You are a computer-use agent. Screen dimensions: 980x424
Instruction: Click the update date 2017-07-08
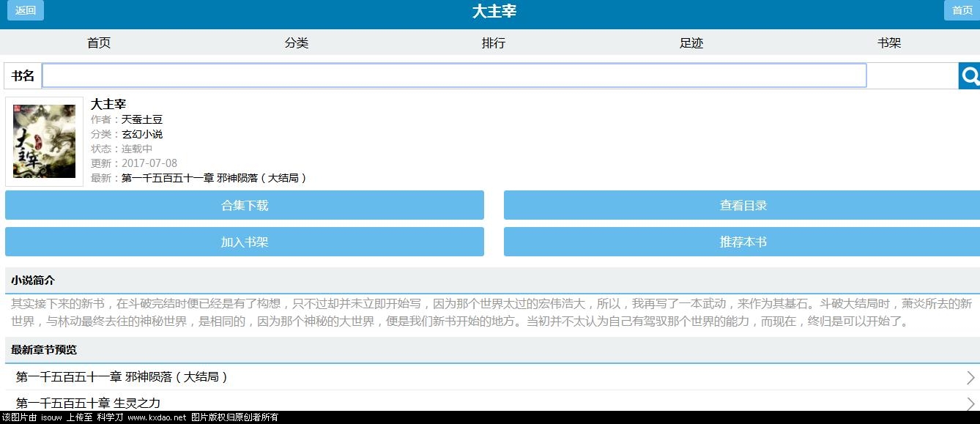tap(149, 163)
